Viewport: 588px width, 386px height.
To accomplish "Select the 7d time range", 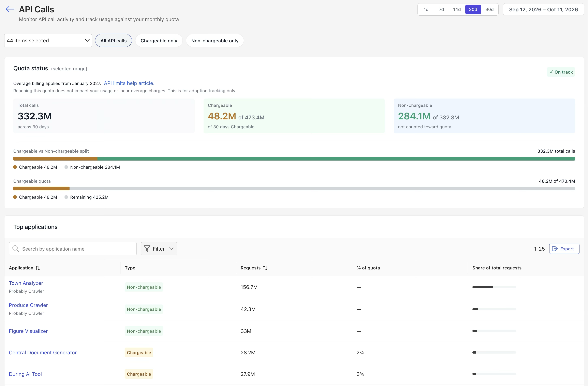I will coord(441,9).
